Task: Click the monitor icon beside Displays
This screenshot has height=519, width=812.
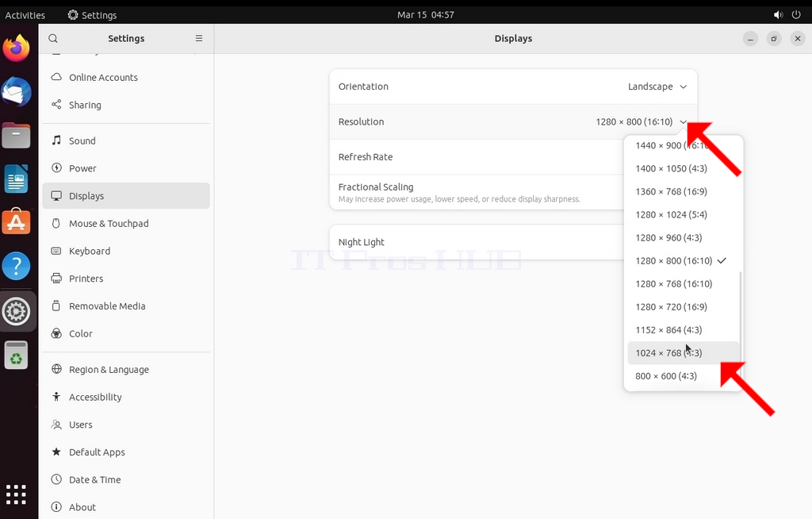Action: pos(56,195)
